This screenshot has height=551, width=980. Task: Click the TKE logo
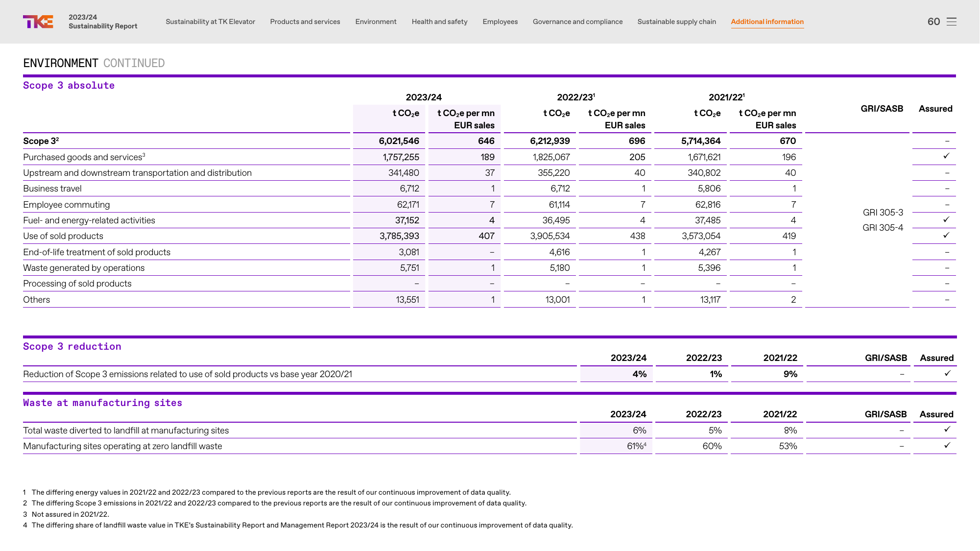(38, 22)
